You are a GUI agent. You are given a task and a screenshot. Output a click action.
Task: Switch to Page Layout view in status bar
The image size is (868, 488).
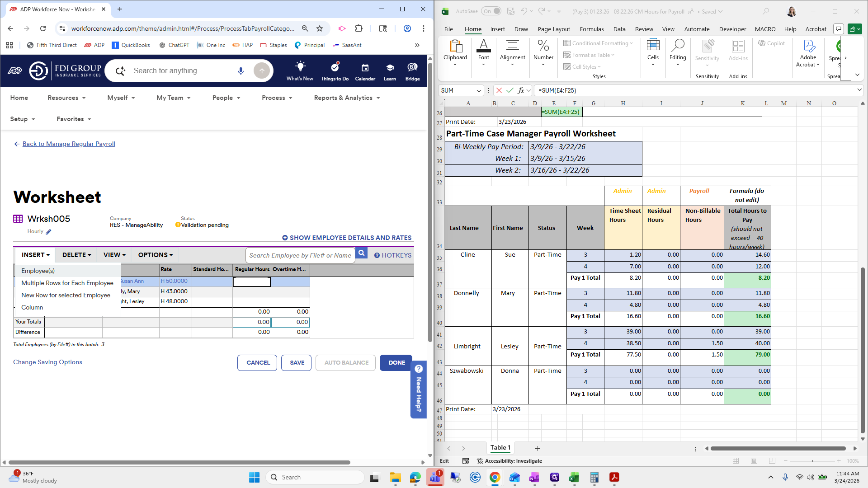pos(754,461)
